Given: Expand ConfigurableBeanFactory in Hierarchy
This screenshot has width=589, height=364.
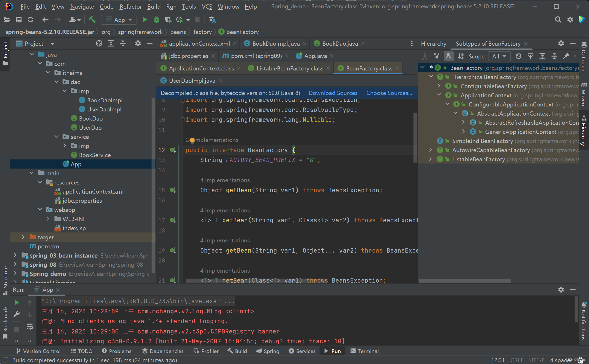Looking at the screenshot, I should [439, 86].
